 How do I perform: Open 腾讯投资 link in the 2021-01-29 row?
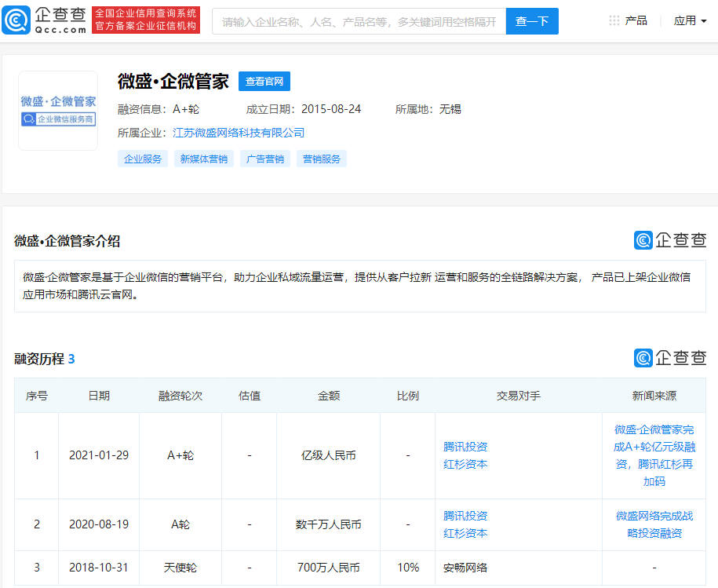click(465, 447)
